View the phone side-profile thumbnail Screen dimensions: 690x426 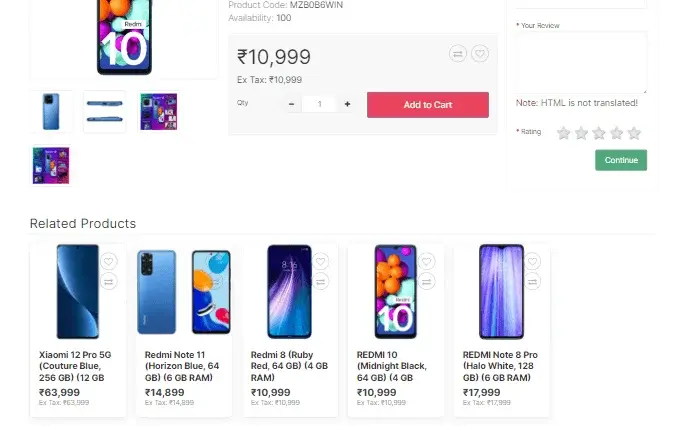click(x=104, y=112)
